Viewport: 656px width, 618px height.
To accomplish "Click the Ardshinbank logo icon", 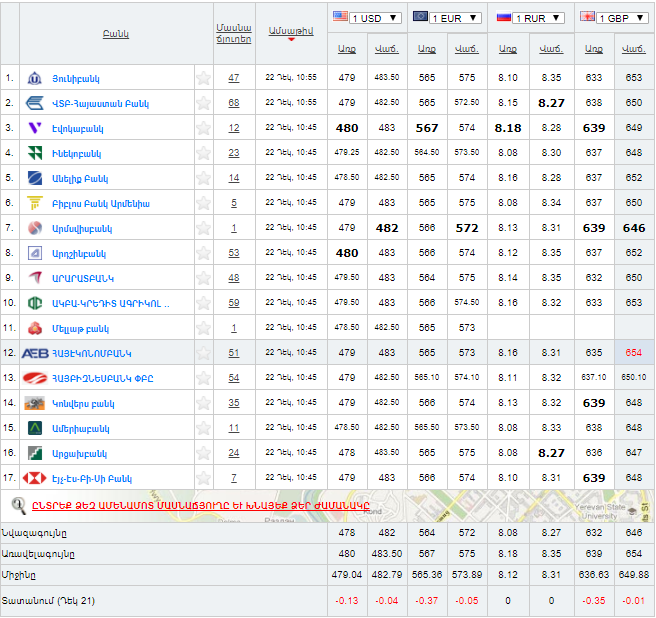I will coord(34,253).
